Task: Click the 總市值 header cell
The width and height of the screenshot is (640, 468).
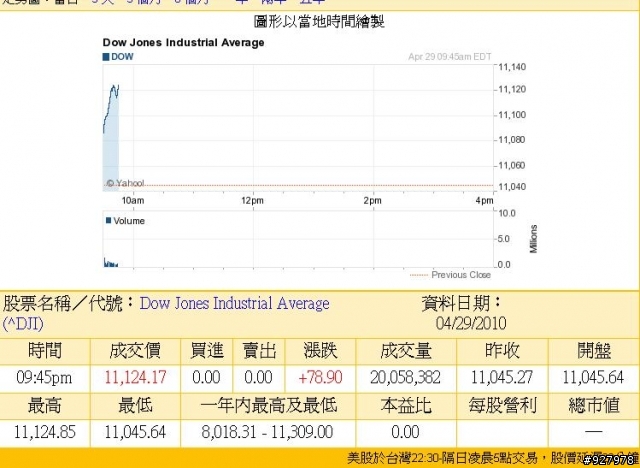Action: click(594, 406)
